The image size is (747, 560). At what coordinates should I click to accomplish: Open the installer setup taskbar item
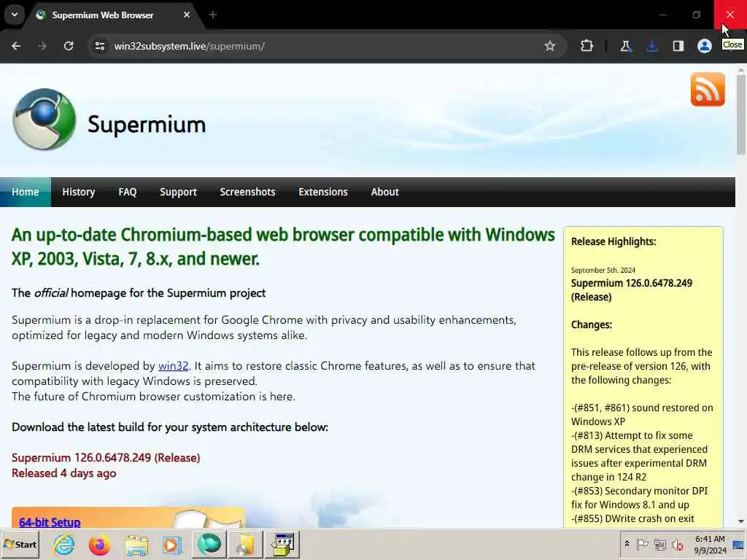click(282, 544)
